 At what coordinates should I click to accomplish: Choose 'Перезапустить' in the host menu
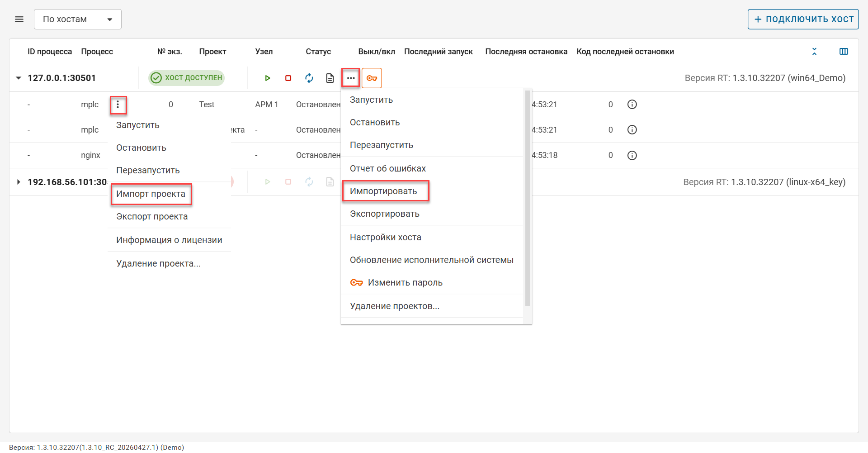coord(432,145)
